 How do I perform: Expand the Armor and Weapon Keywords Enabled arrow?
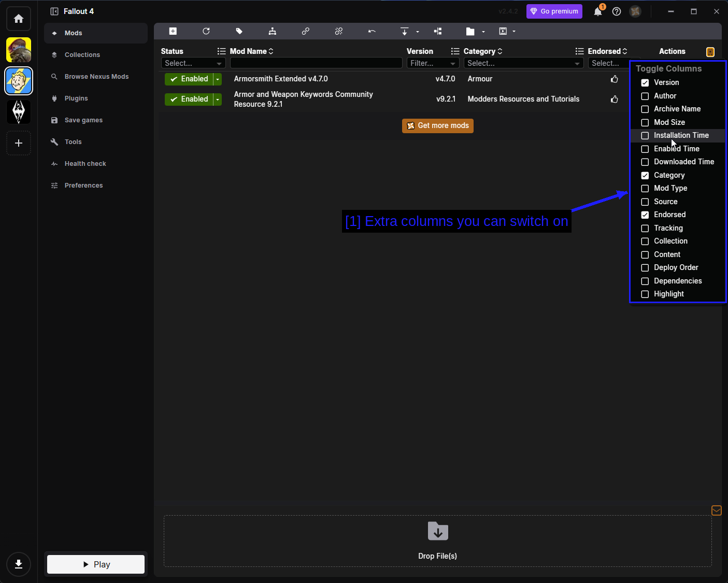218,99
